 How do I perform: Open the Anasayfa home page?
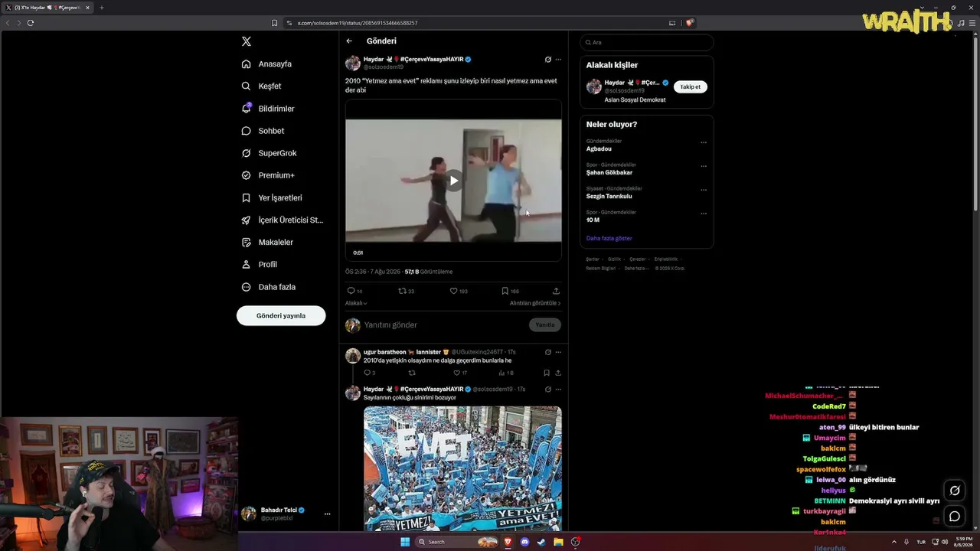(x=266, y=64)
